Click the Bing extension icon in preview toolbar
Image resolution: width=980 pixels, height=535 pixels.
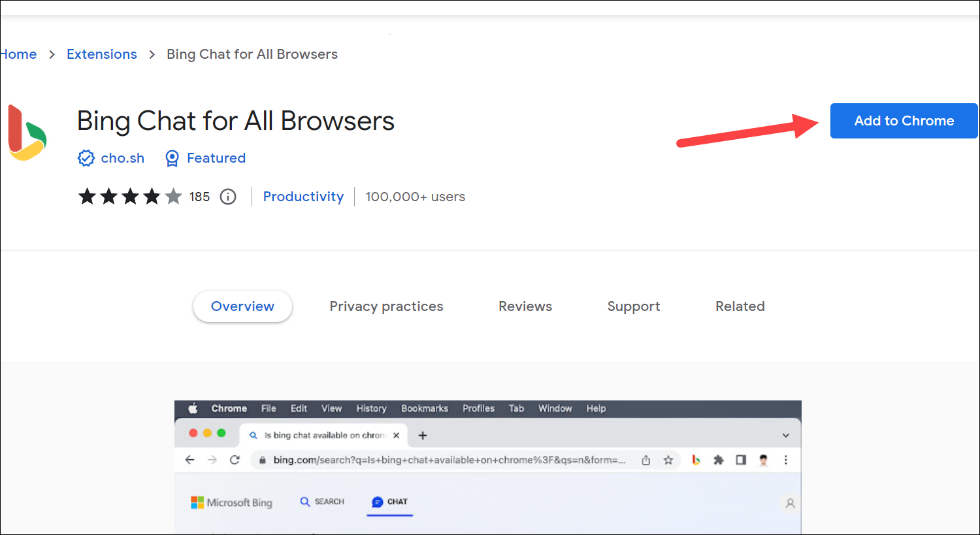696,460
